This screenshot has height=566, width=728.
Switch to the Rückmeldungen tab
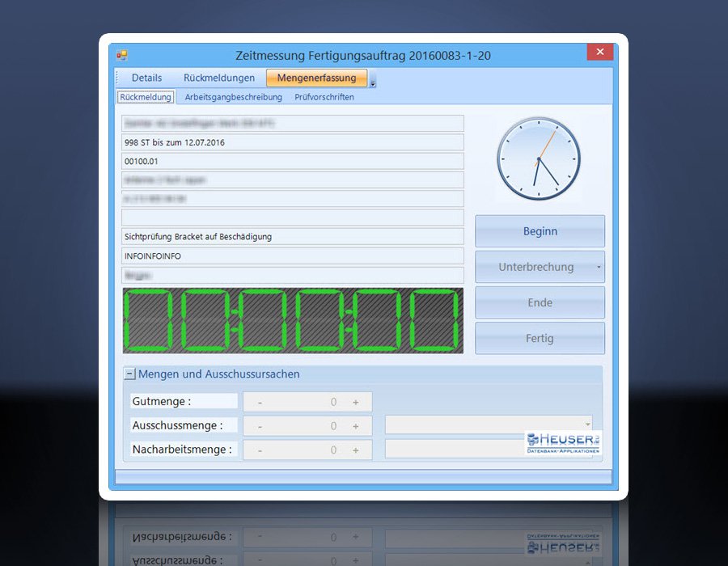click(x=219, y=78)
